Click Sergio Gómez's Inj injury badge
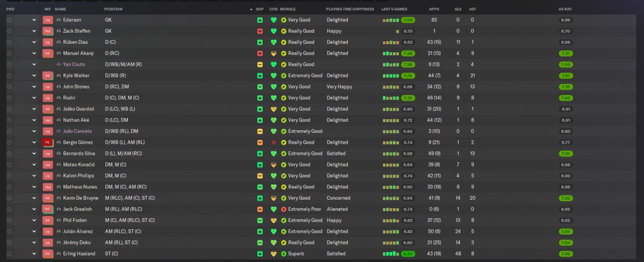Screen dimensions: 644x262 click(x=48, y=142)
